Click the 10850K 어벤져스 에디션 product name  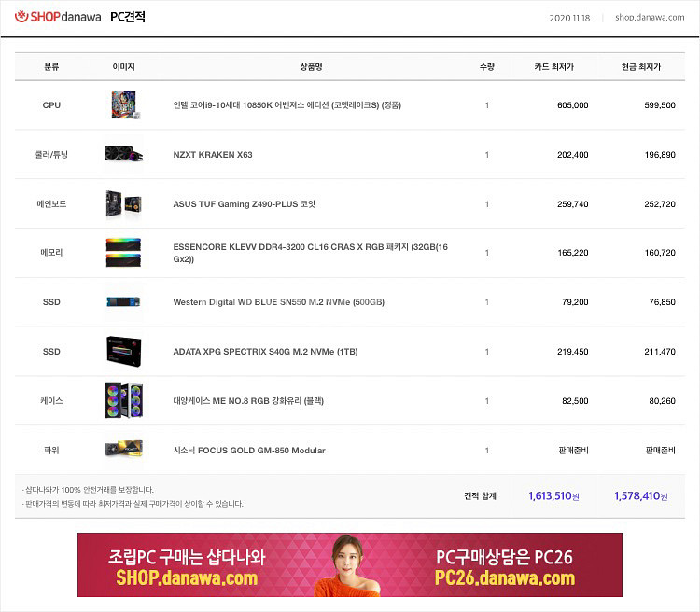coord(287,105)
